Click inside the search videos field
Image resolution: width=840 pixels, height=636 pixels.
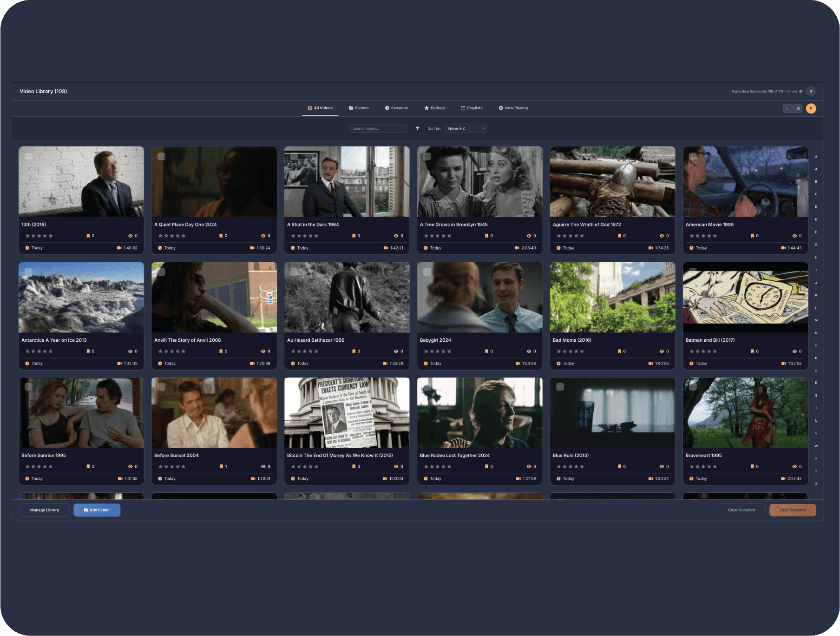click(378, 128)
